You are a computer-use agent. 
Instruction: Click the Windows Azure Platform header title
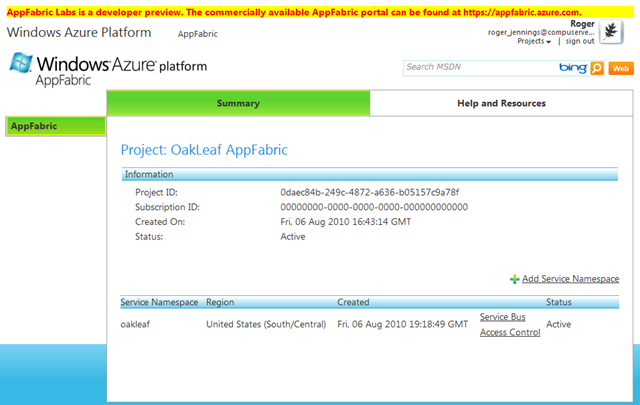79,33
